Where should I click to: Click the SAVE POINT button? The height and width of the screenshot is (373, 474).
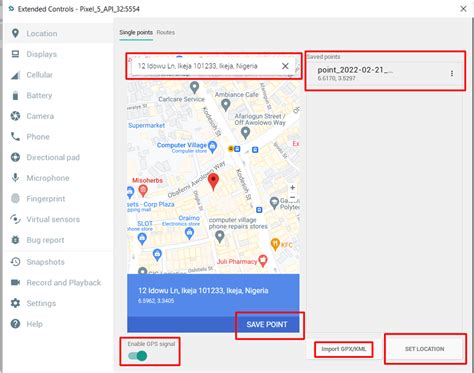(267, 324)
